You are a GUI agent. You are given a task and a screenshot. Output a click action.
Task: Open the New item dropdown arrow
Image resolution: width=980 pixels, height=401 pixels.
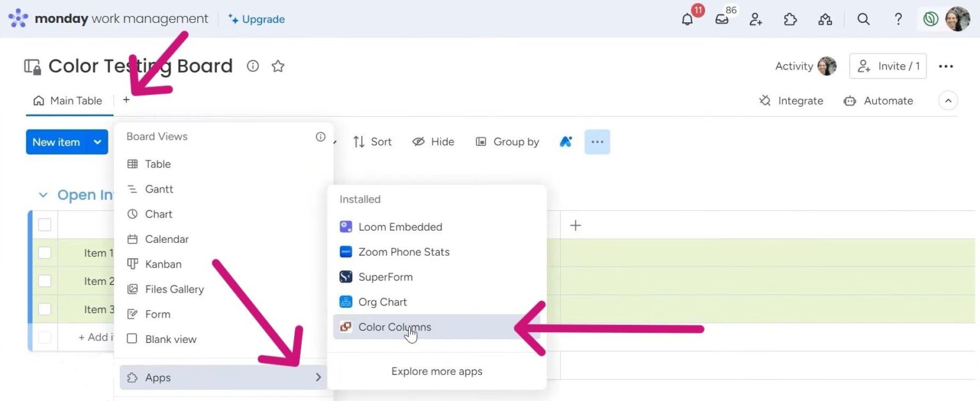point(96,142)
